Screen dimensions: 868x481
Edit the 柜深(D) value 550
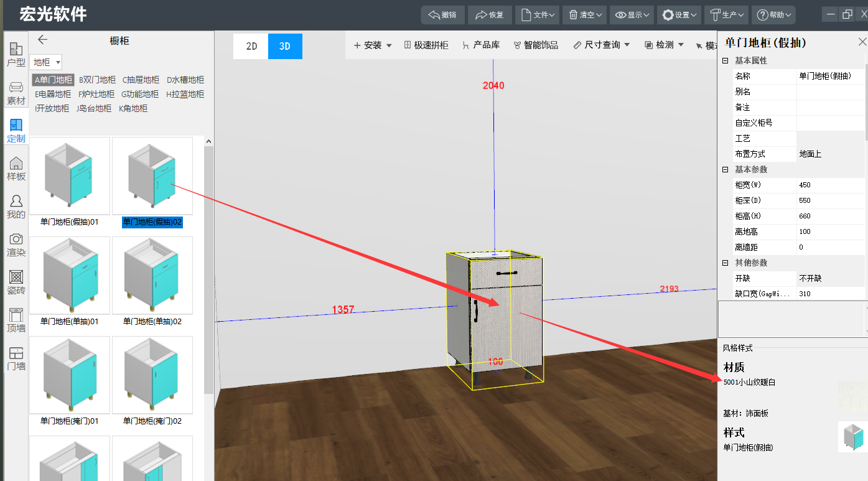point(830,200)
